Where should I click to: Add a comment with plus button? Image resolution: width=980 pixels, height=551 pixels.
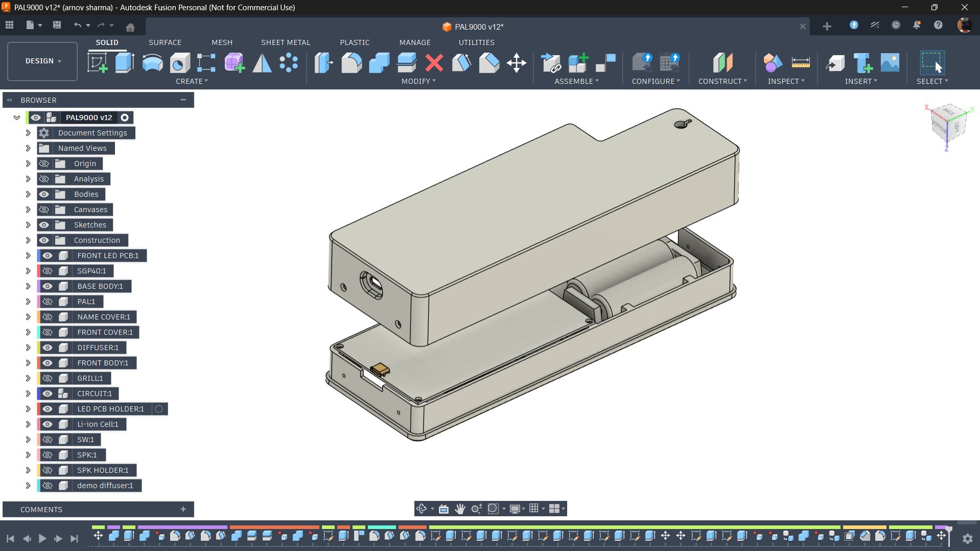[x=183, y=509]
